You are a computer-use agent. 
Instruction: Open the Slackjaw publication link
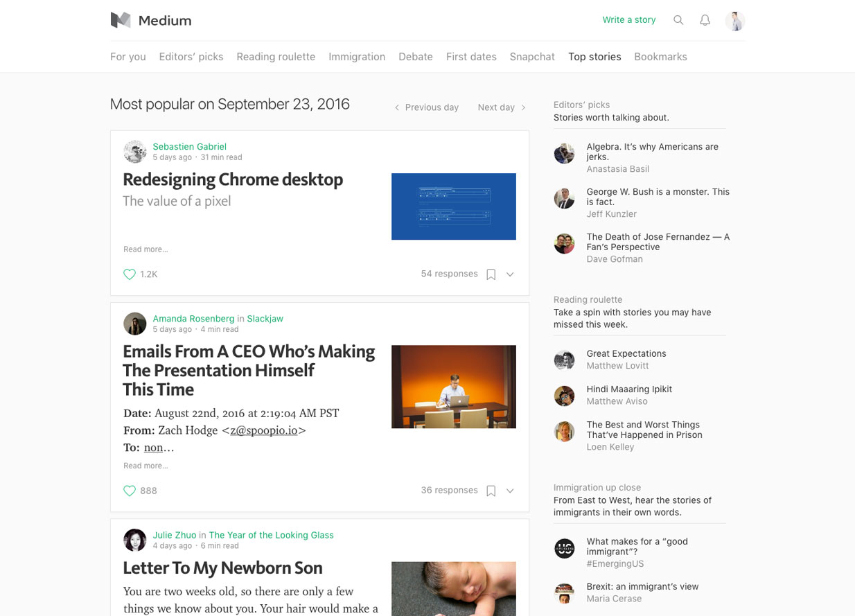(265, 319)
